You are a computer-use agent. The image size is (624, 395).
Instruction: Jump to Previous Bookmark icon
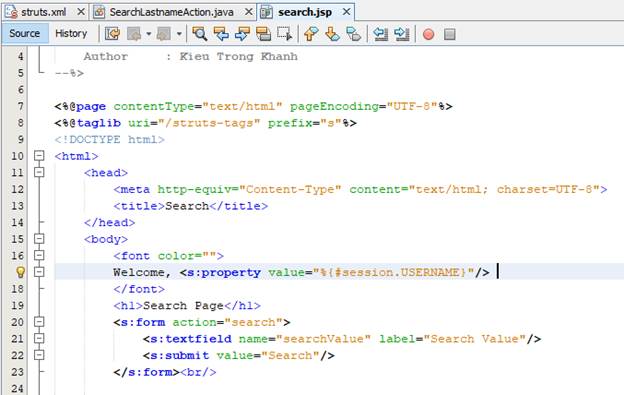tap(311, 34)
